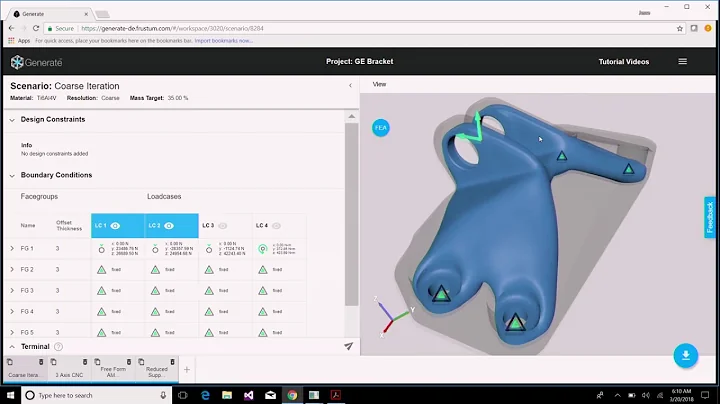Reload the browser page
Viewport: 720px width, 404px height.
pyautogui.click(x=36, y=28)
